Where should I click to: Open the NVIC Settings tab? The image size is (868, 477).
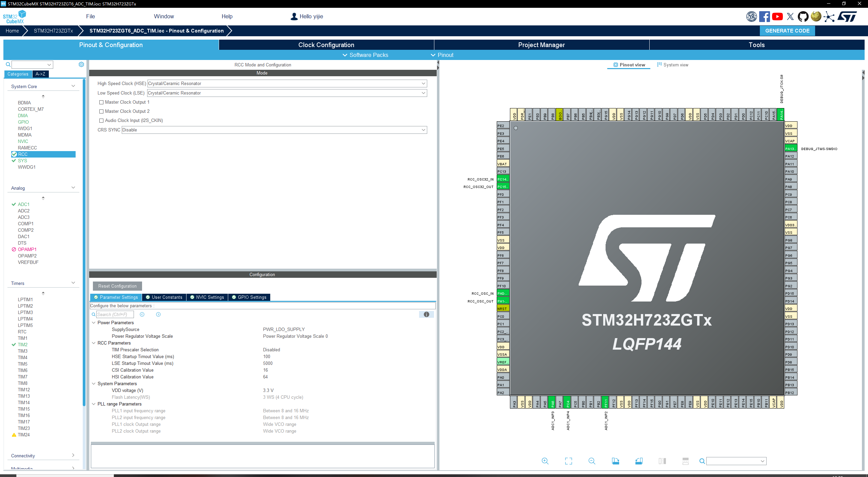click(x=207, y=297)
